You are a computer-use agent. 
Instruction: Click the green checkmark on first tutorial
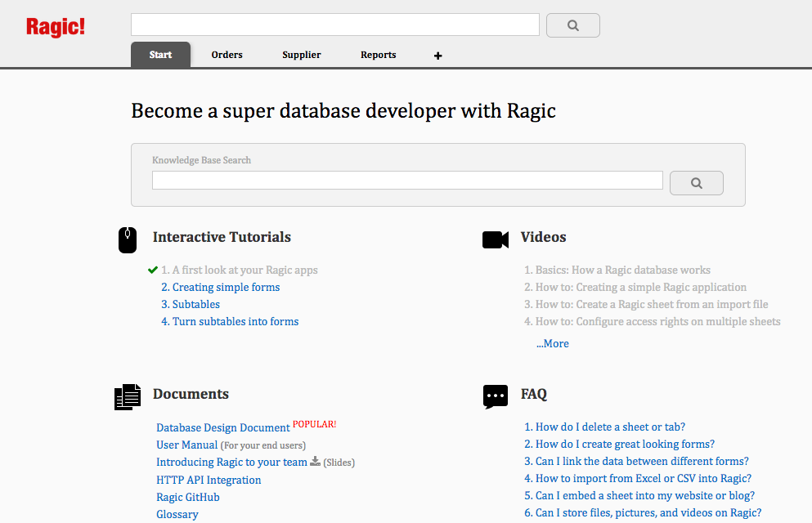pos(153,270)
